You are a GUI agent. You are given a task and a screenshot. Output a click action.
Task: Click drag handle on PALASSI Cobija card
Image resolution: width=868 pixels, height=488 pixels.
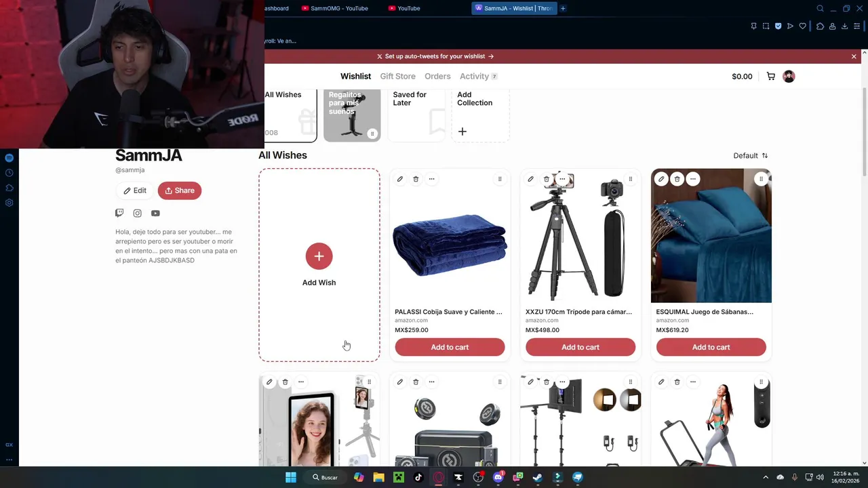500,179
